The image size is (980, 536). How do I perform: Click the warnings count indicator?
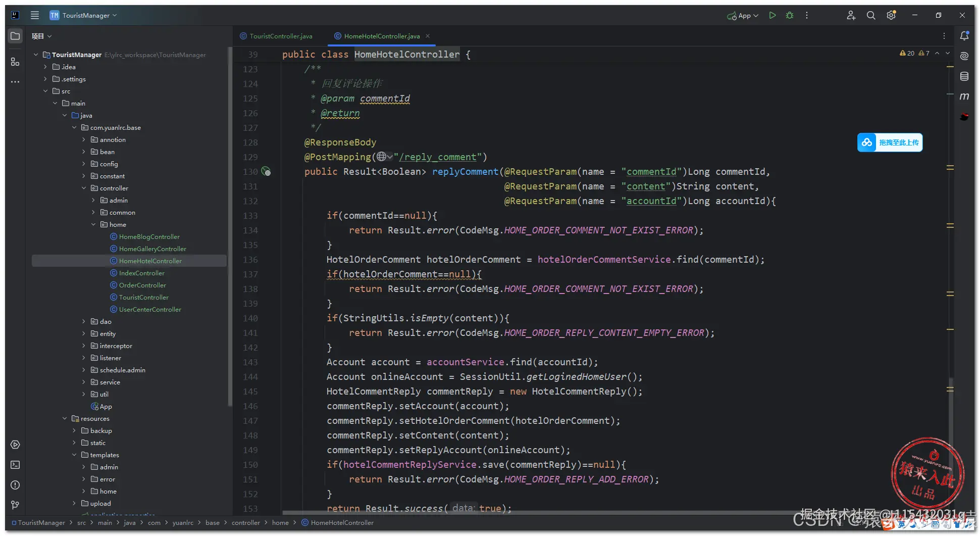pyautogui.click(x=907, y=53)
